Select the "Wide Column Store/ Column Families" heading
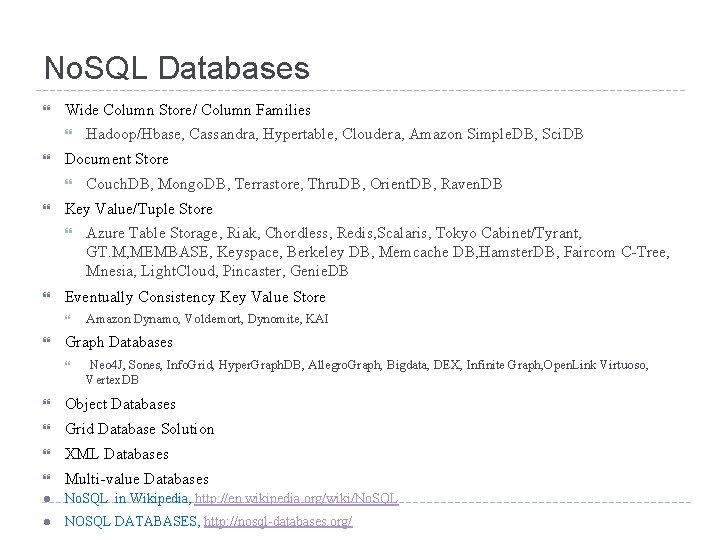The width and height of the screenshot is (720, 540). coord(187,109)
